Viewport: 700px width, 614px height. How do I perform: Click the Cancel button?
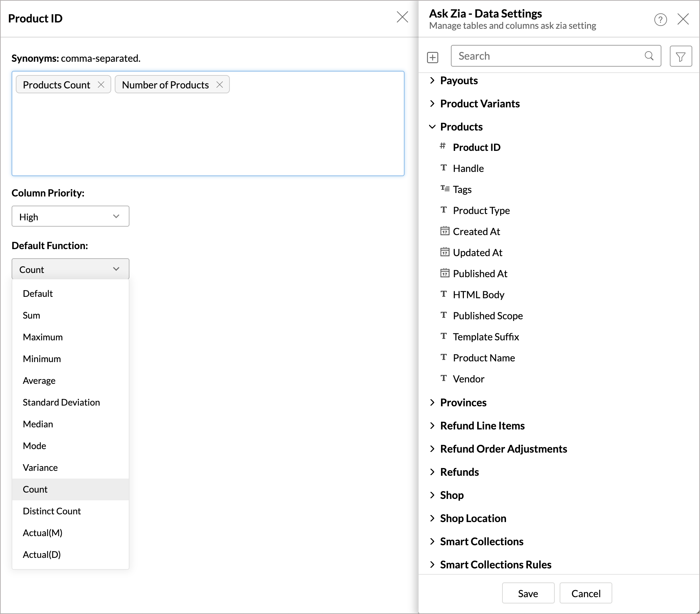pos(585,593)
